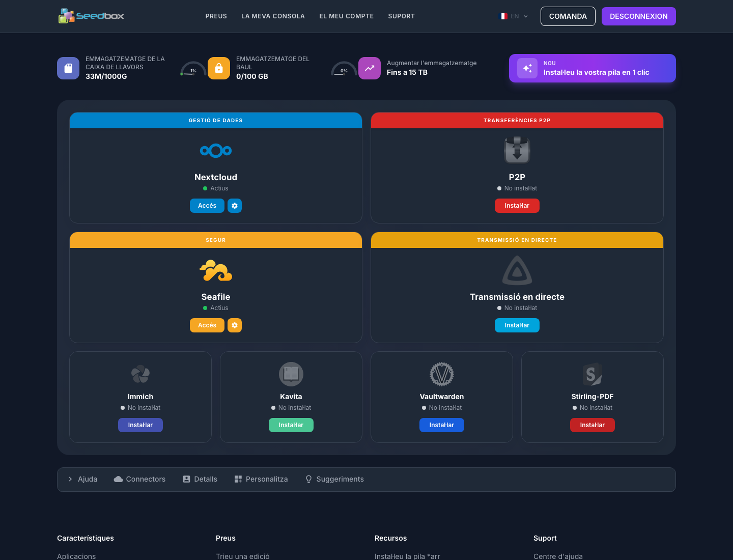Click the vault storage lock icon
Image resolution: width=733 pixels, height=560 pixels.
(x=219, y=68)
